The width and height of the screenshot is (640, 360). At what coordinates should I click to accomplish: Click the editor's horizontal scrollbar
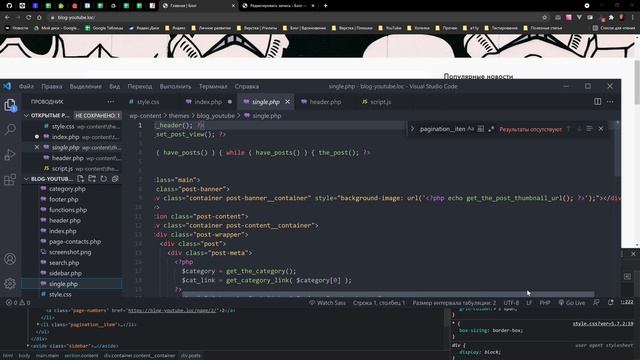[388, 294]
